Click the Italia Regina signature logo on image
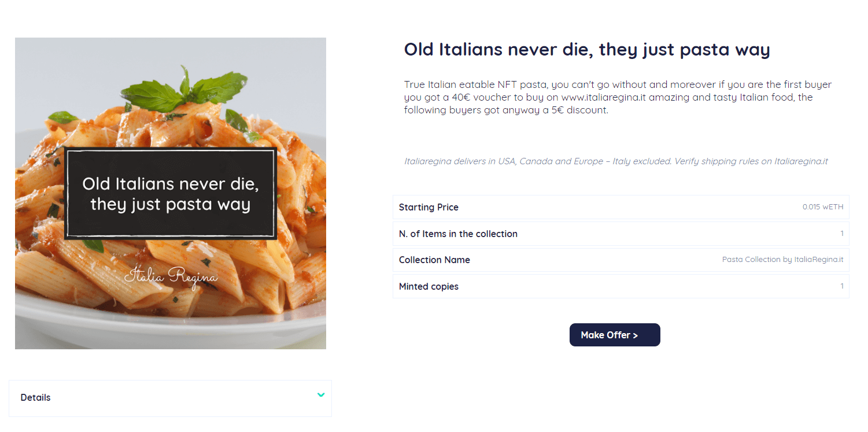 [x=171, y=276]
